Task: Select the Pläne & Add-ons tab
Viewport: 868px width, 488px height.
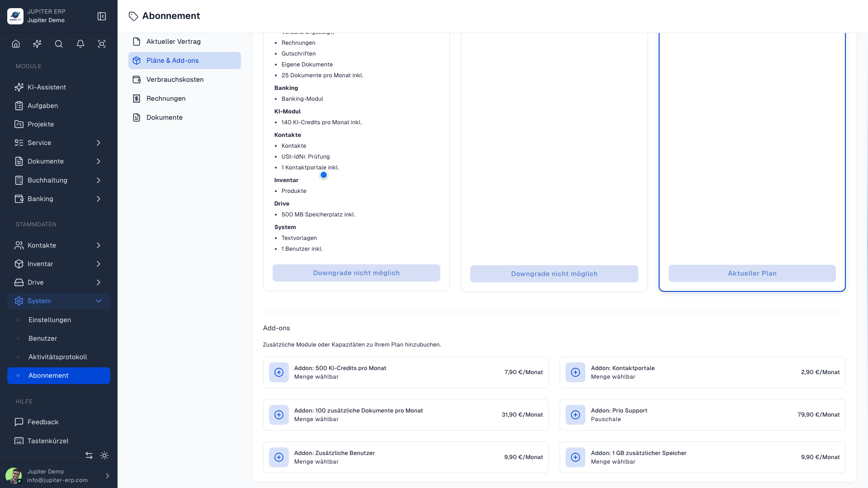Action: click(x=184, y=61)
